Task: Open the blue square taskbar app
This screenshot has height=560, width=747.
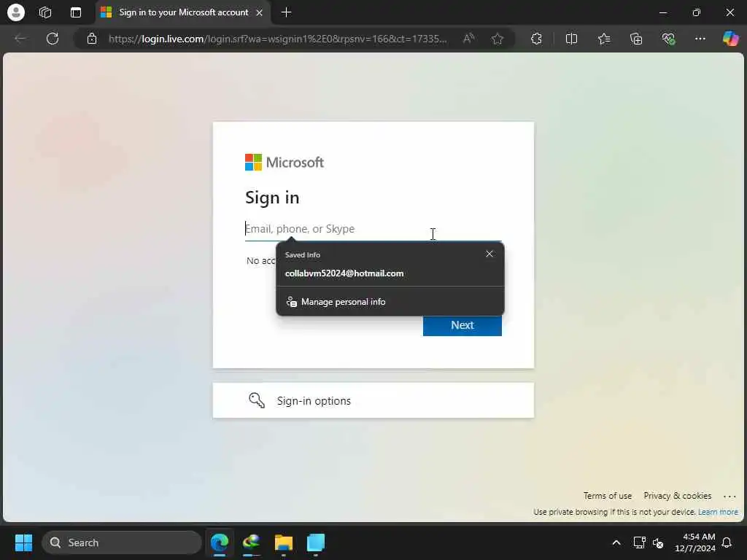Action: 315,542
